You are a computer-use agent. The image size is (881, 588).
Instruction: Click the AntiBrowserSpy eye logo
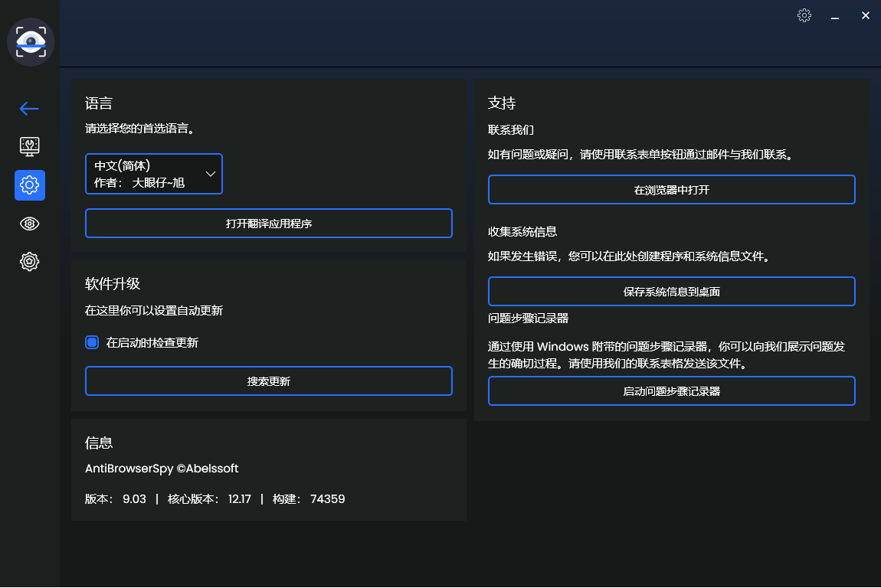[31, 42]
